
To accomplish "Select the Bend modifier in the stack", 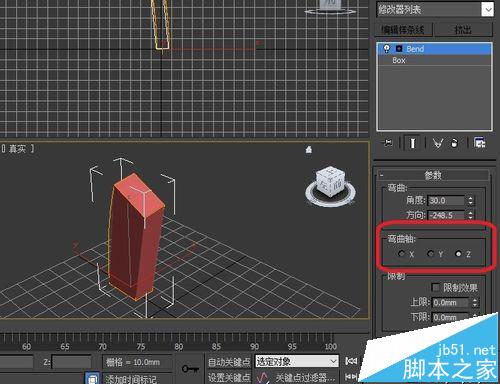I will 434,49.
